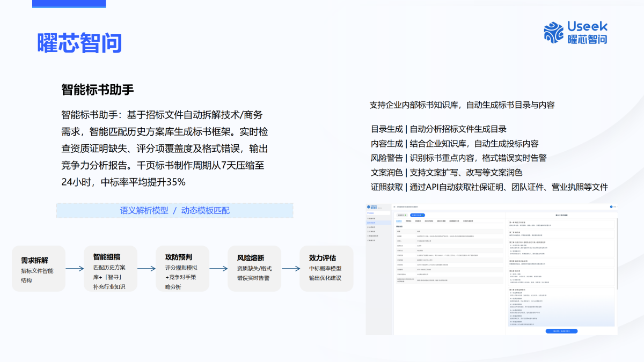Click the white search field atop the app sidebar
This screenshot has width=644, height=362.
tap(378, 213)
